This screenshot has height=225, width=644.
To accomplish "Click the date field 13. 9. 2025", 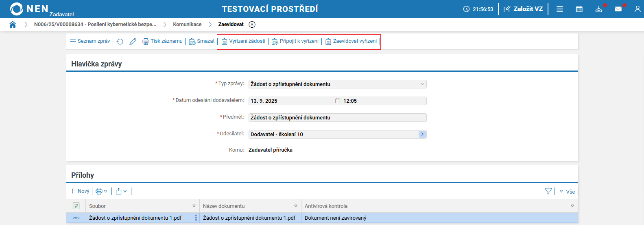I will 291,101.
